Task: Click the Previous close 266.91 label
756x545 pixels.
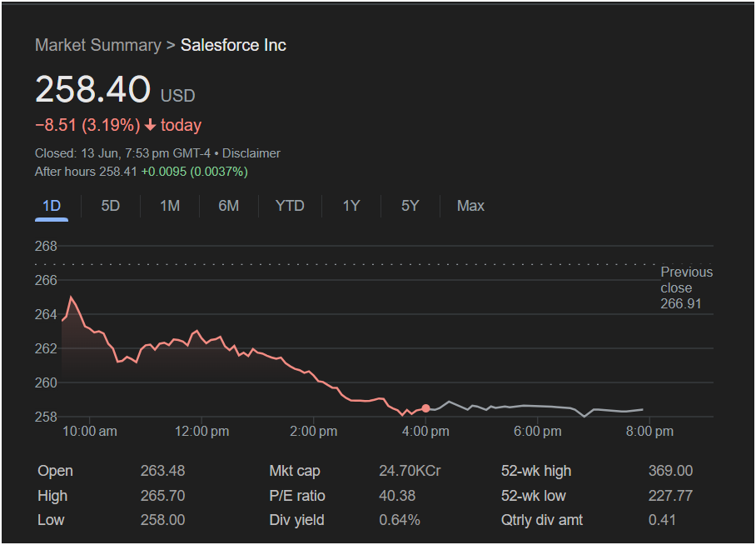Action: pyautogui.click(x=687, y=287)
